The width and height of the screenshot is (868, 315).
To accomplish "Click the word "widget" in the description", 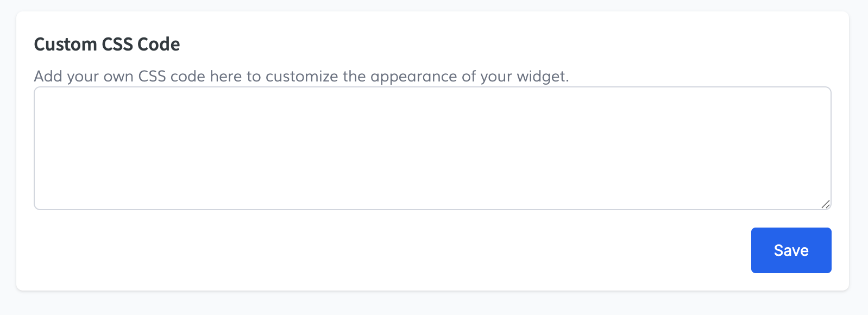I will tap(541, 76).
